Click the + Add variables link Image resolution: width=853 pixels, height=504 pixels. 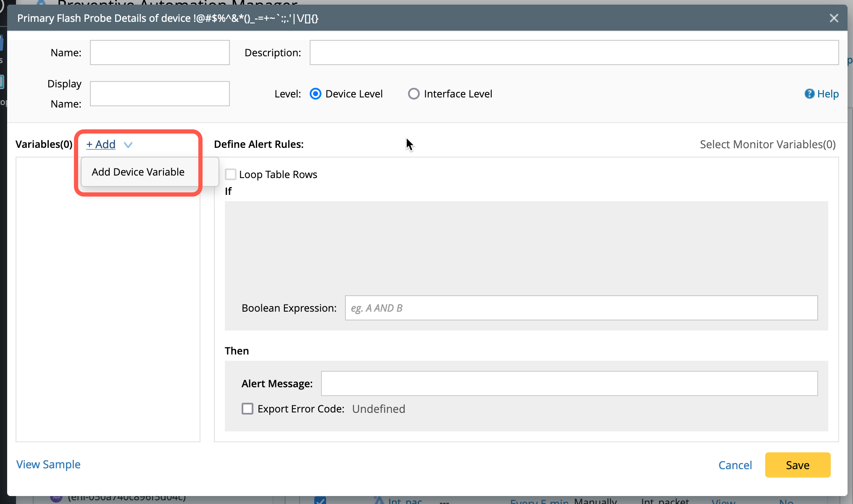click(x=101, y=144)
